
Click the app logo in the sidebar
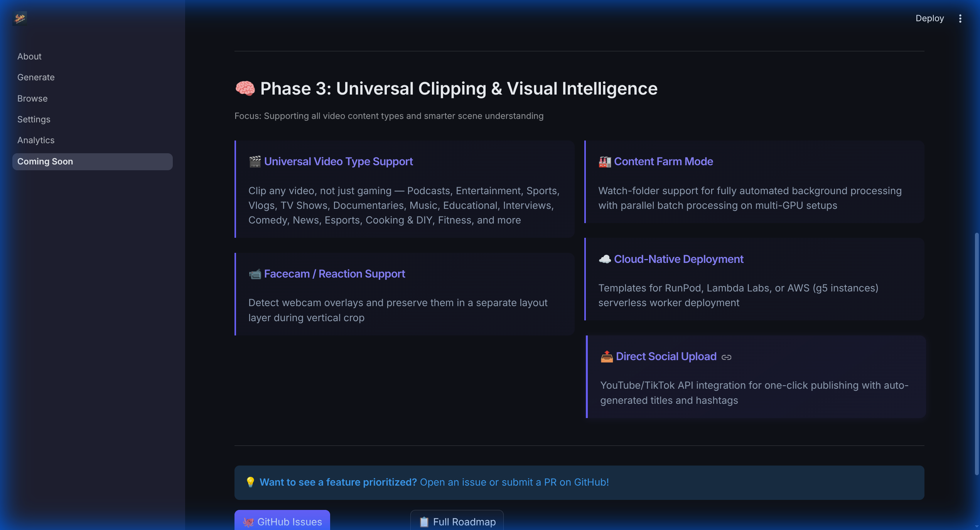pyautogui.click(x=20, y=18)
